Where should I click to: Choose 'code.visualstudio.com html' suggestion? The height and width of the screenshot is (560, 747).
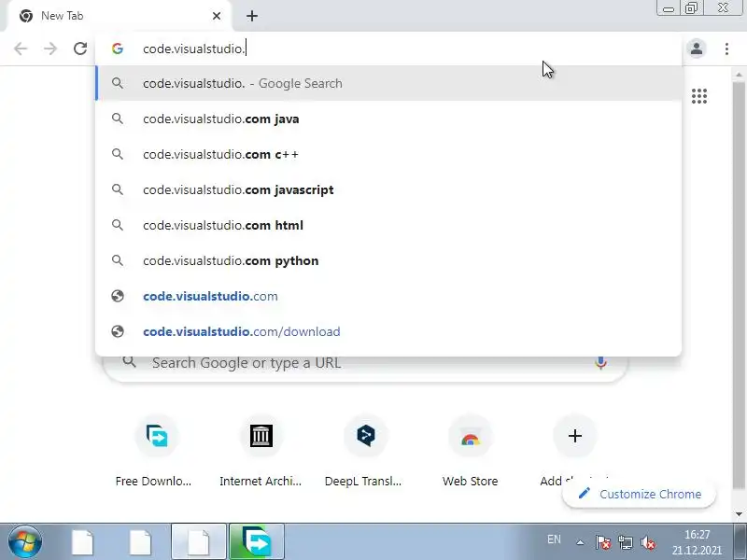(x=388, y=225)
